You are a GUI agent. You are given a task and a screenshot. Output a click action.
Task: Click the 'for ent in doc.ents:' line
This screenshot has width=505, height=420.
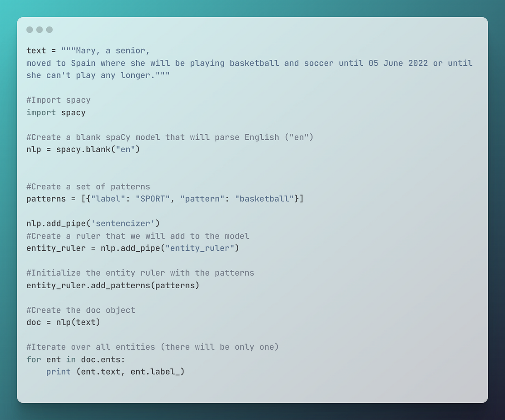click(x=76, y=359)
